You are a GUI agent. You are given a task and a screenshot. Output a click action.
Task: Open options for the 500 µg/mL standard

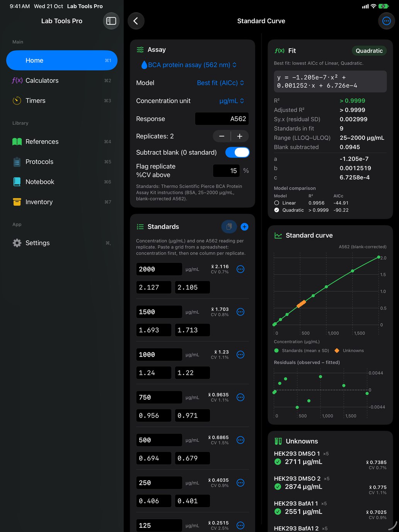[240, 440]
